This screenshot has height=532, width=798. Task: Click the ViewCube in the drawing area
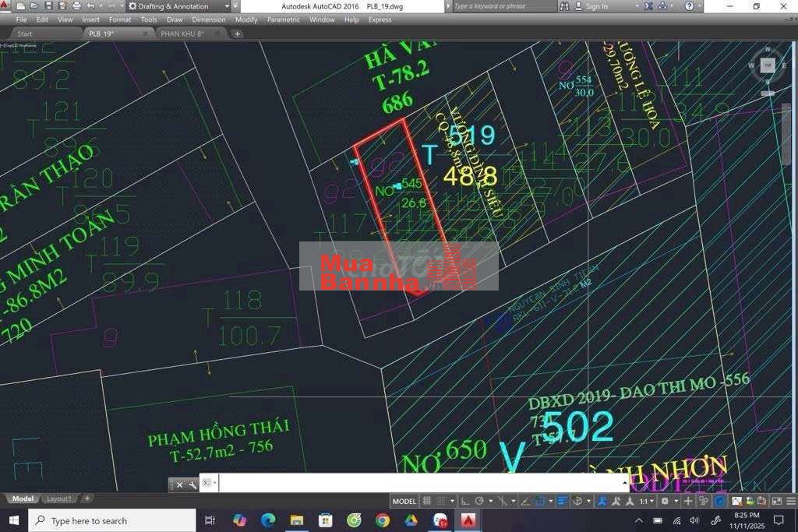tap(768, 66)
